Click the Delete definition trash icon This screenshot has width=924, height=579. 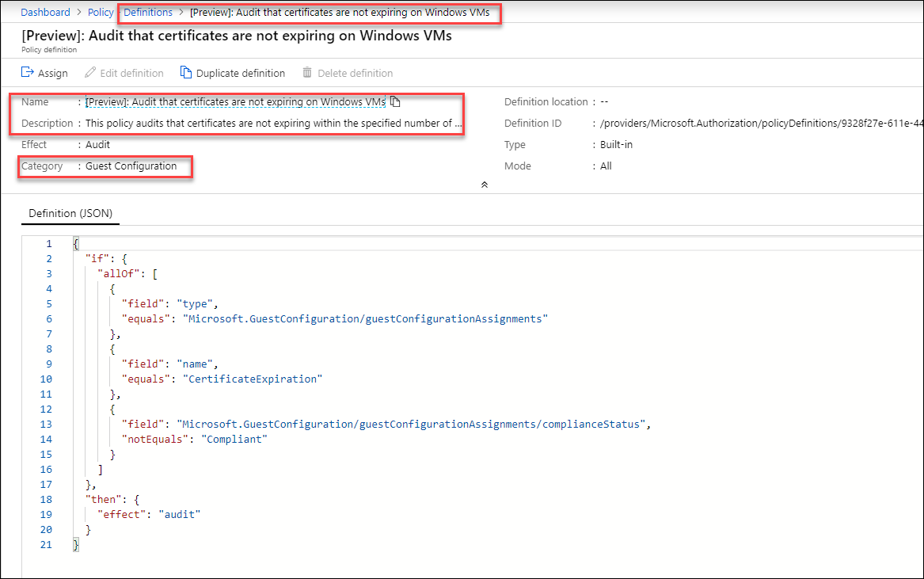tap(307, 72)
